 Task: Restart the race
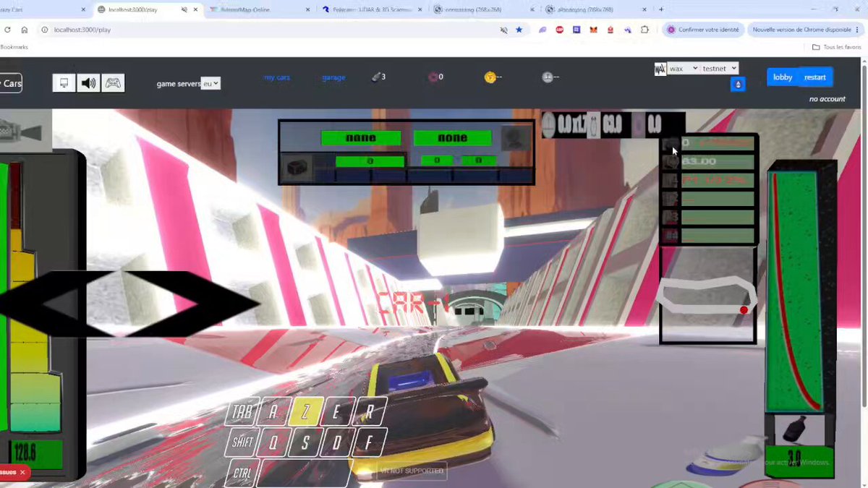pyautogui.click(x=814, y=77)
